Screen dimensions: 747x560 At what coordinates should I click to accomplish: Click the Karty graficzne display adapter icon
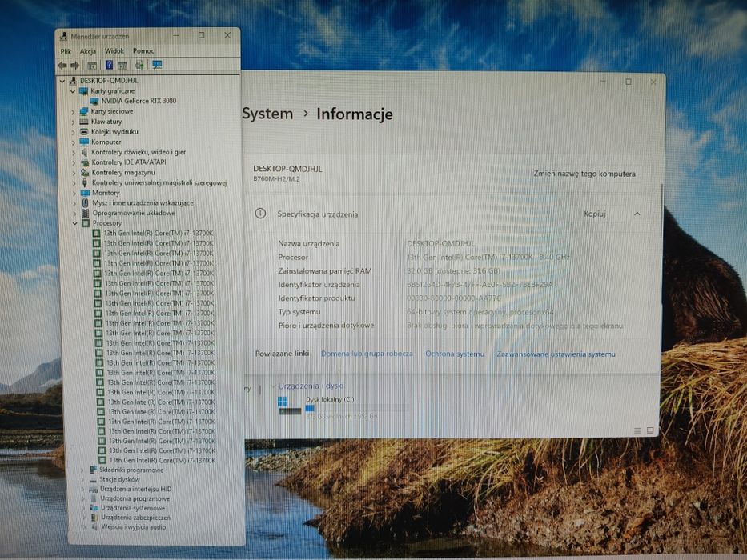(84, 90)
